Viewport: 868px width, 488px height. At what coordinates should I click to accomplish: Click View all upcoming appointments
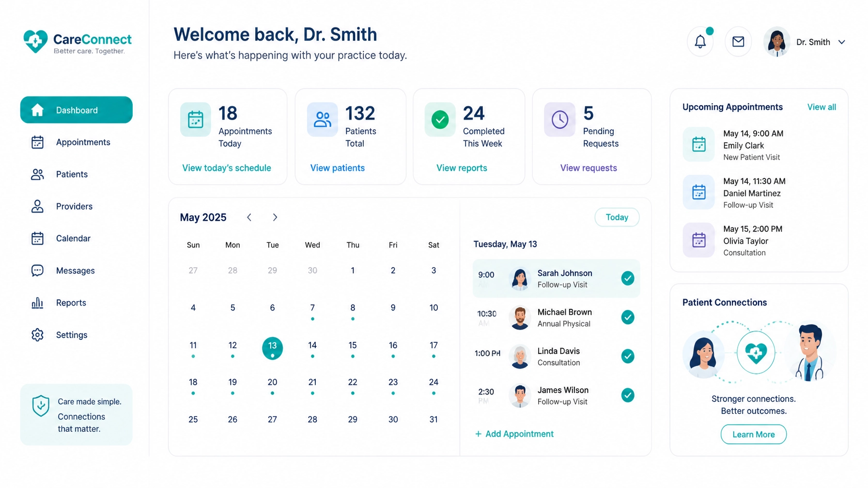click(821, 107)
